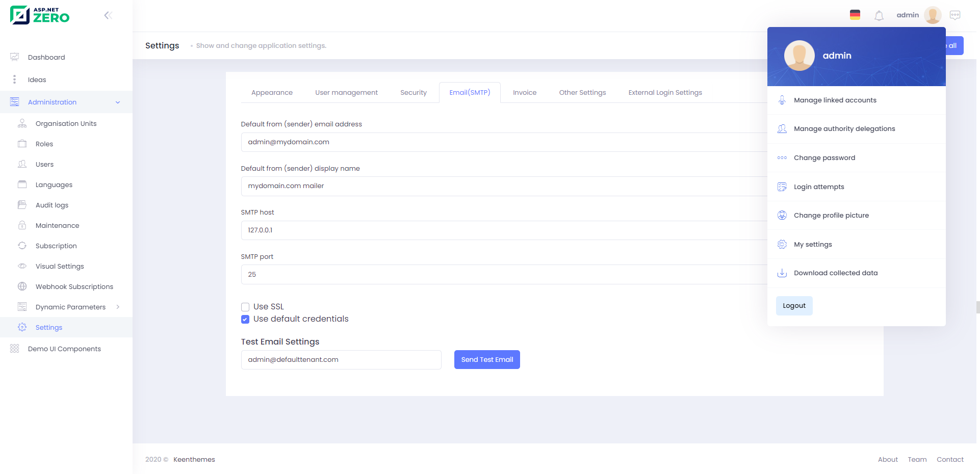Click the Logout button
This screenshot has width=980, height=474.
(x=794, y=305)
